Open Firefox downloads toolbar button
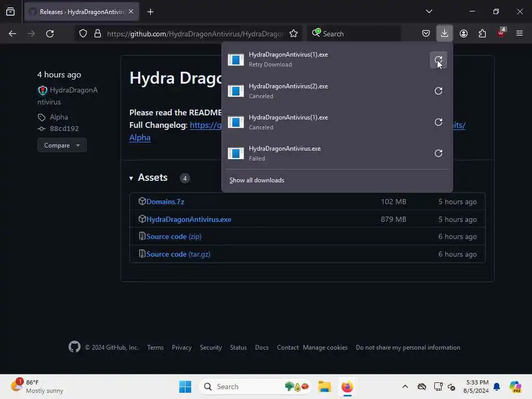 click(x=444, y=33)
